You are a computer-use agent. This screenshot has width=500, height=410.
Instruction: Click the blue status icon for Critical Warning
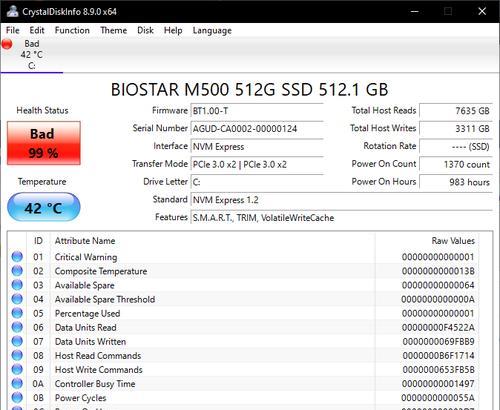point(17,257)
